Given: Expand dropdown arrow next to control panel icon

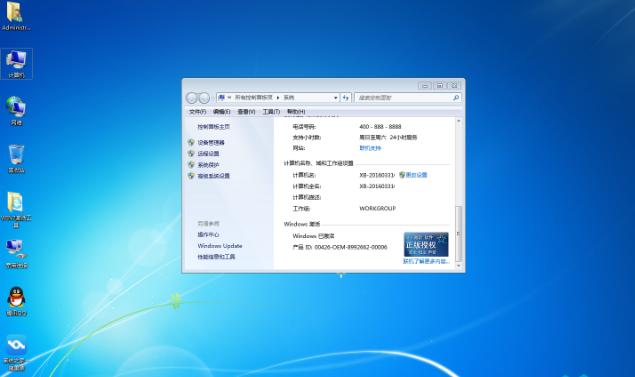Looking at the screenshot, I should click(x=229, y=98).
